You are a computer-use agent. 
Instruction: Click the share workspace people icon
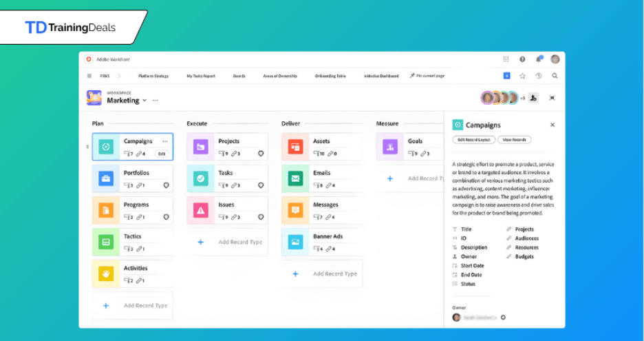(x=533, y=98)
